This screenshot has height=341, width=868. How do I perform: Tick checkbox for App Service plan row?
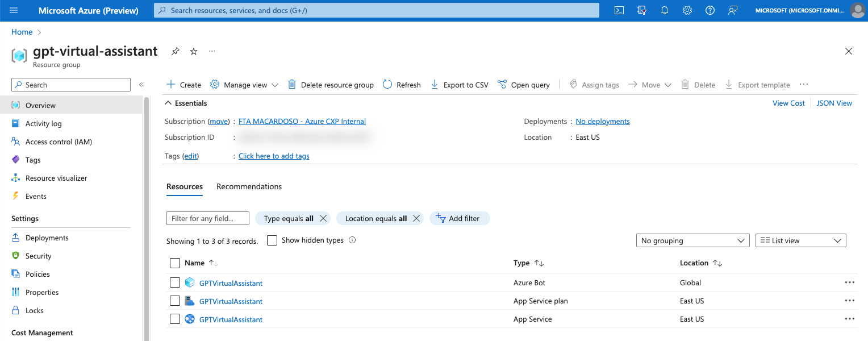175,301
